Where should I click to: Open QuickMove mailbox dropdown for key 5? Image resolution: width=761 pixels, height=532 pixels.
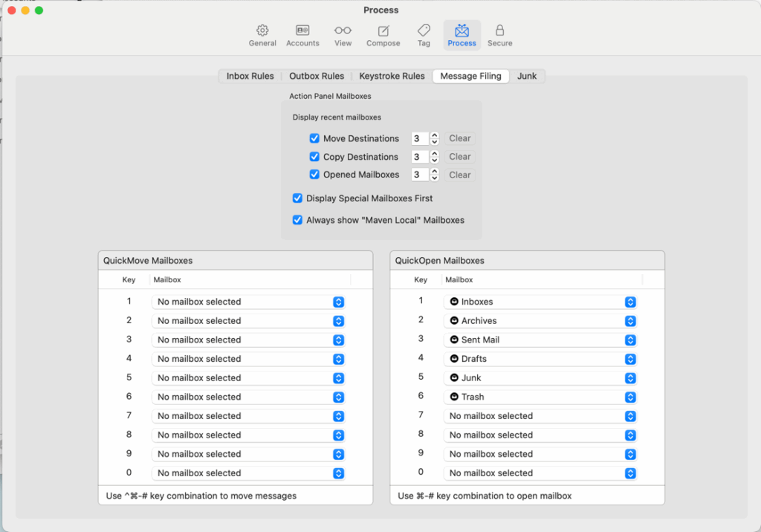pos(248,377)
